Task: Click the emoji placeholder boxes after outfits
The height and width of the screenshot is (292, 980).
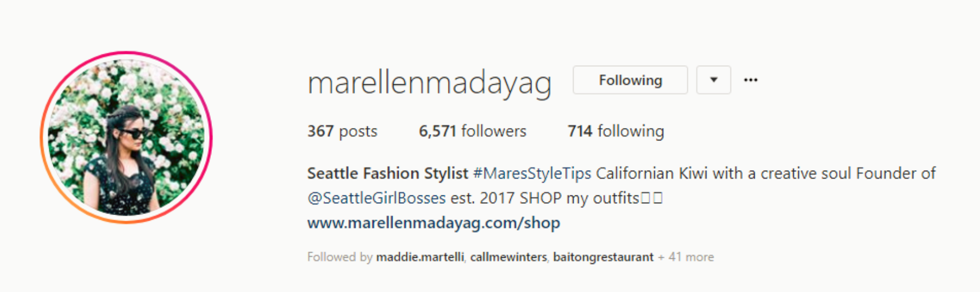Action: [652, 198]
